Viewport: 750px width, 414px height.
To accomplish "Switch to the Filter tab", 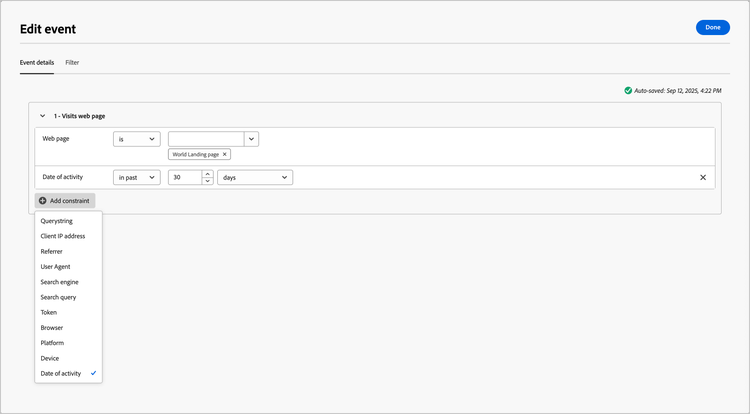I will pyautogui.click(x=72, y=62).
